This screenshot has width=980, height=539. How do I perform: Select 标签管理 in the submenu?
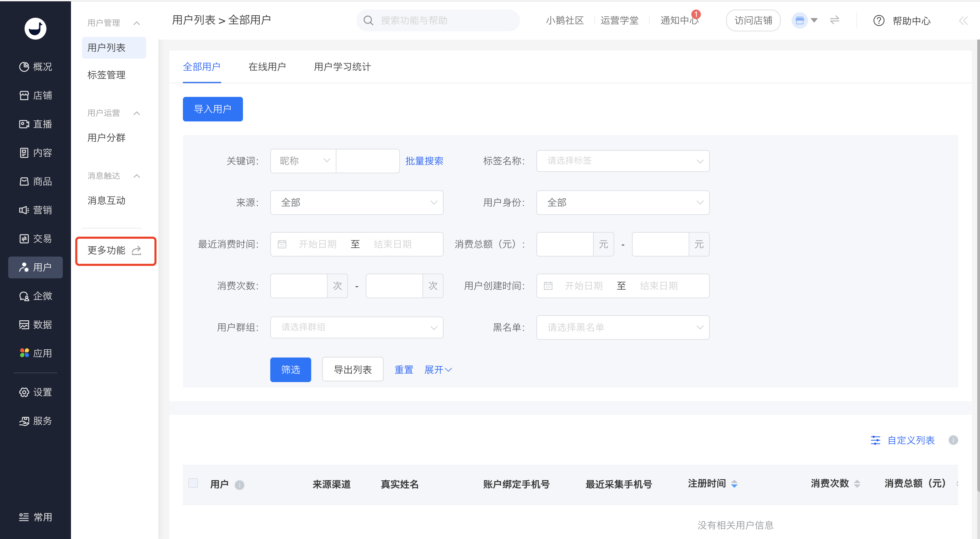106,75
